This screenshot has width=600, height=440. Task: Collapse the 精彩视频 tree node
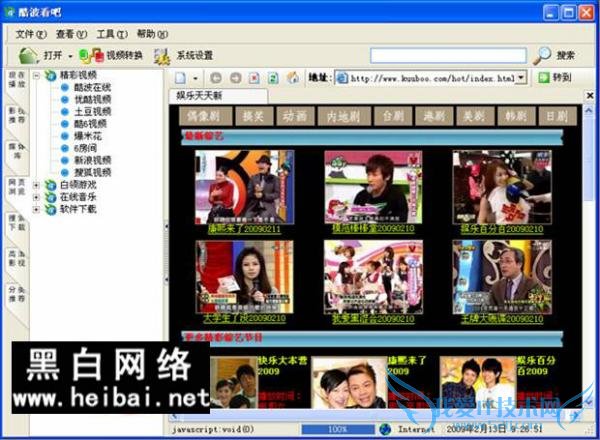pyautogui.click(x=36, y=75)
